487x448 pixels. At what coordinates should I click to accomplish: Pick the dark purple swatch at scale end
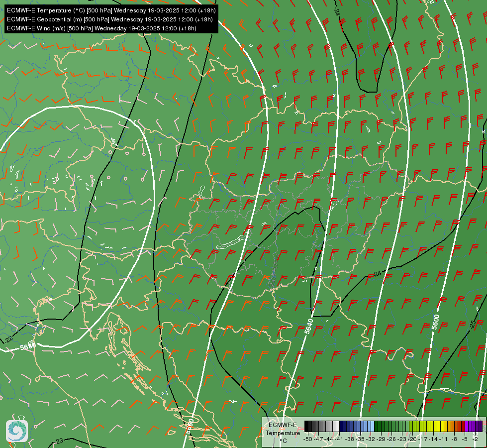481,426
